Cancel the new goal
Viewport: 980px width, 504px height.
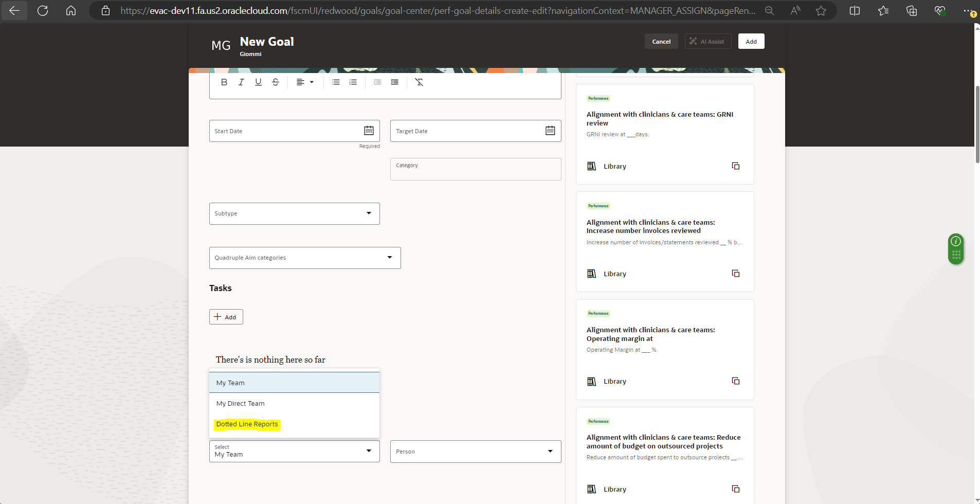tap(661, 42)
